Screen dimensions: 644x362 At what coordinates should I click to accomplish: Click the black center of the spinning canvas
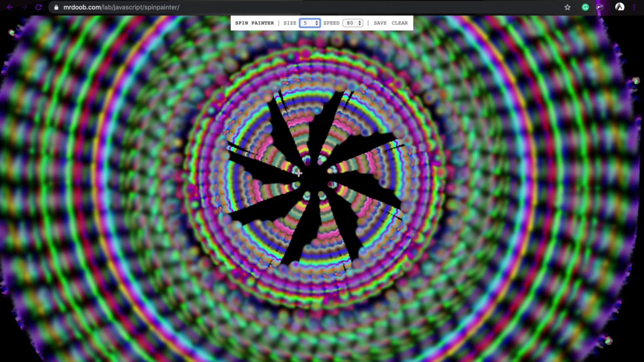315,176
